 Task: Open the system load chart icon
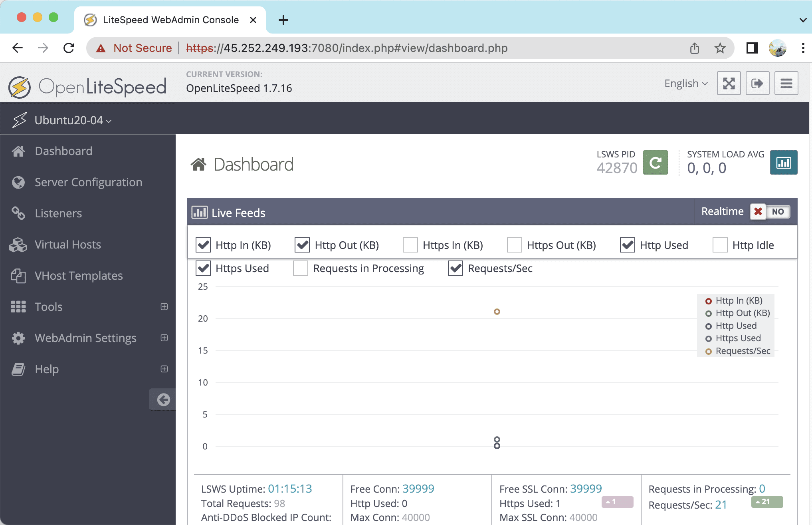pos(783,163)
